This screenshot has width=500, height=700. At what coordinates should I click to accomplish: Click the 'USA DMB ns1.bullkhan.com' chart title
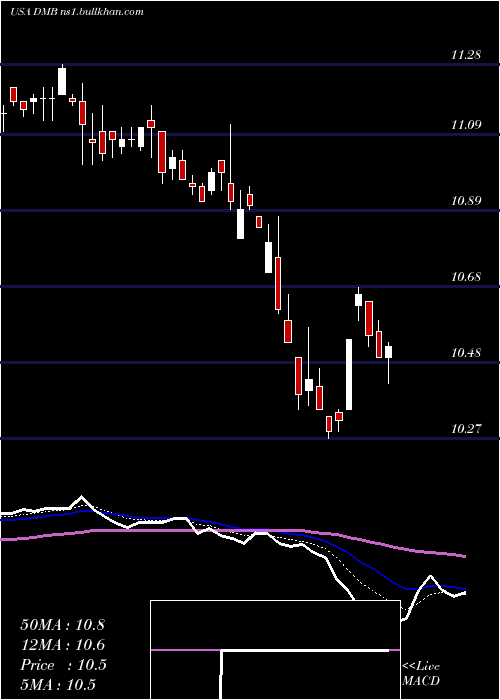pyautogui.click(x=77, y=12)
